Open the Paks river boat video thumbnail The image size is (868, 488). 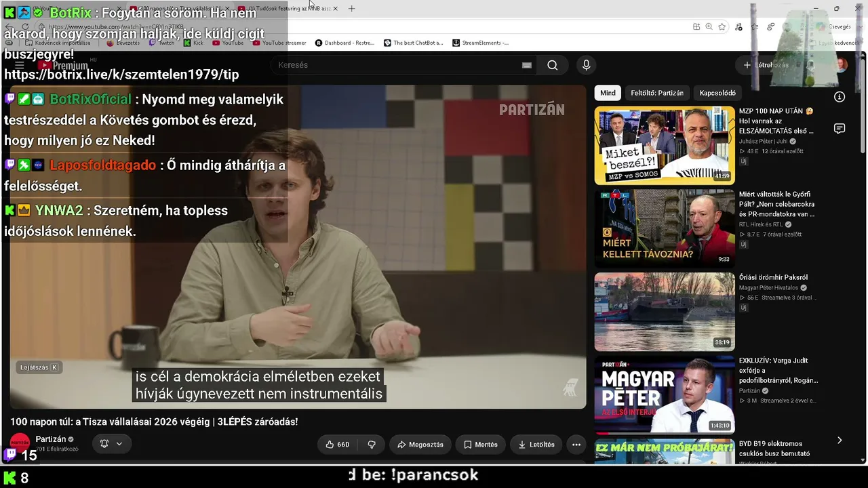pyautogui.click(x=665, y=312)
